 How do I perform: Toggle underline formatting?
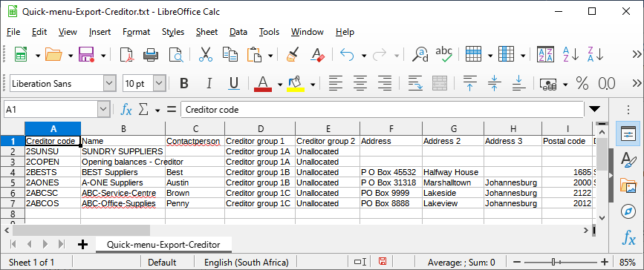coord(234,84)
